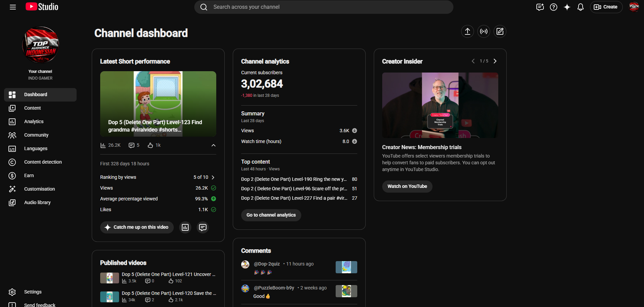Open the Creator Insider video thumbnail
Viewport: 644px width, 307px height.
440,105
